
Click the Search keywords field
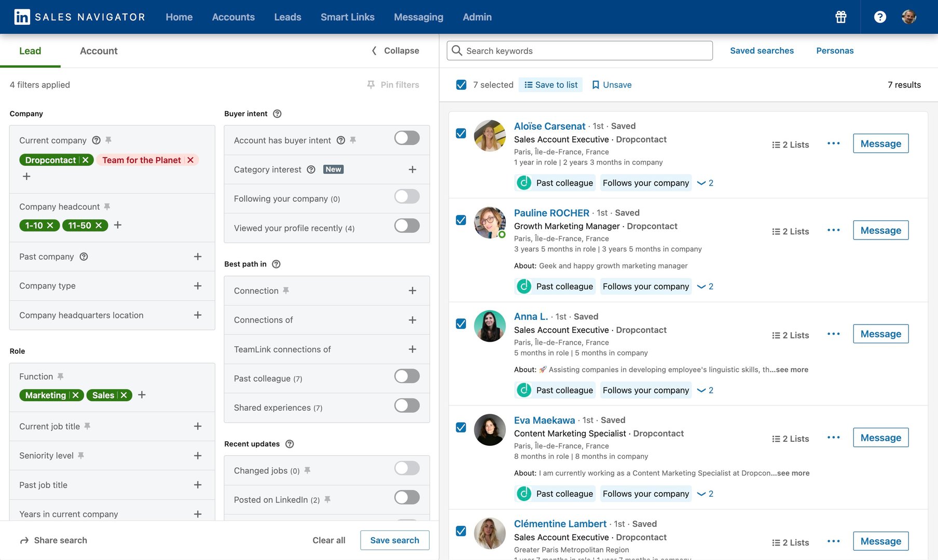click(579, 51)
